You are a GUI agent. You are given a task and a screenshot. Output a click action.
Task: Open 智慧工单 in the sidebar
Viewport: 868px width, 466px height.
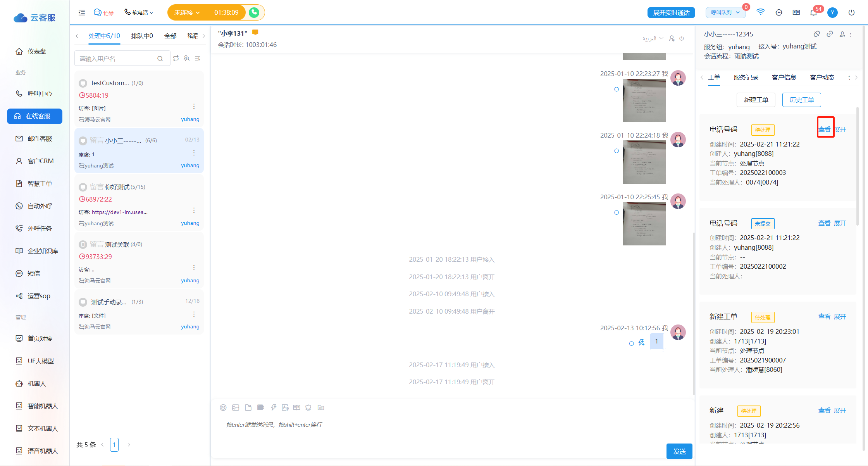click(x=35, y=183)
